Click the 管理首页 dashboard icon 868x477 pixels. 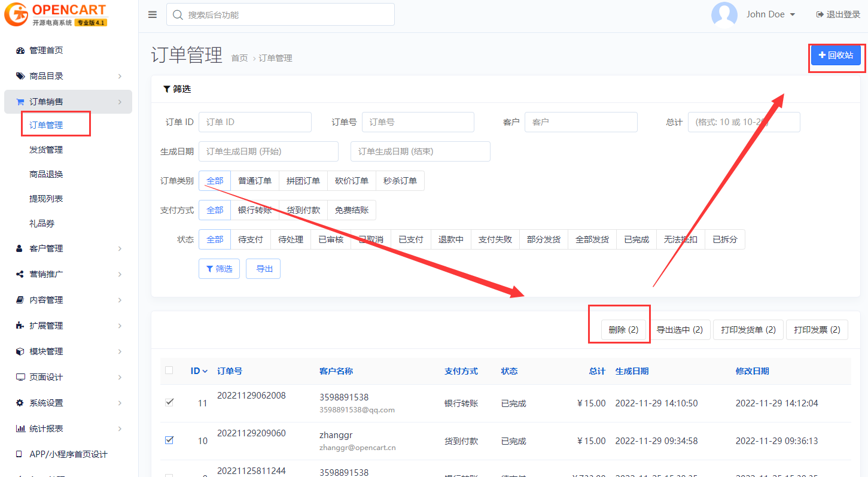pos(20,51)
